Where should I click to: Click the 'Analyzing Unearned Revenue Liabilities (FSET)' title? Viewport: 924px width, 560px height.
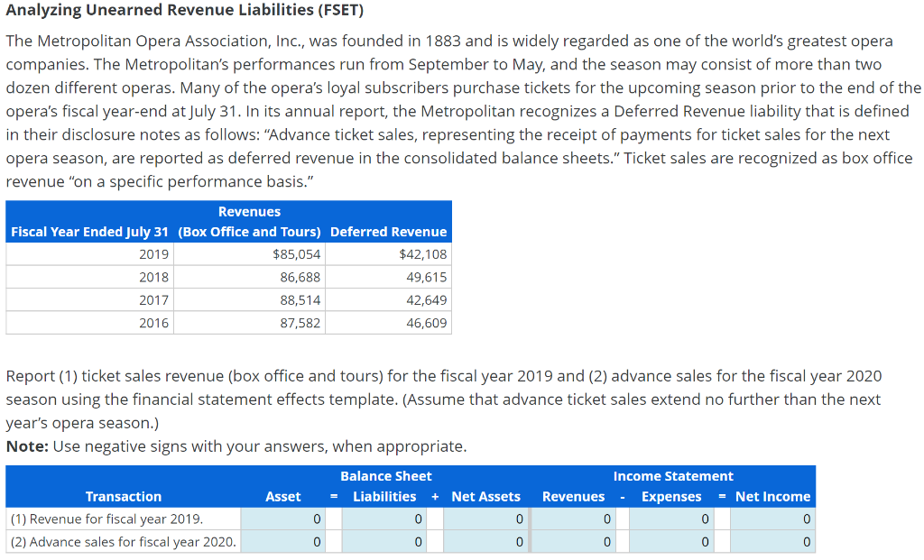pos(184,11)
